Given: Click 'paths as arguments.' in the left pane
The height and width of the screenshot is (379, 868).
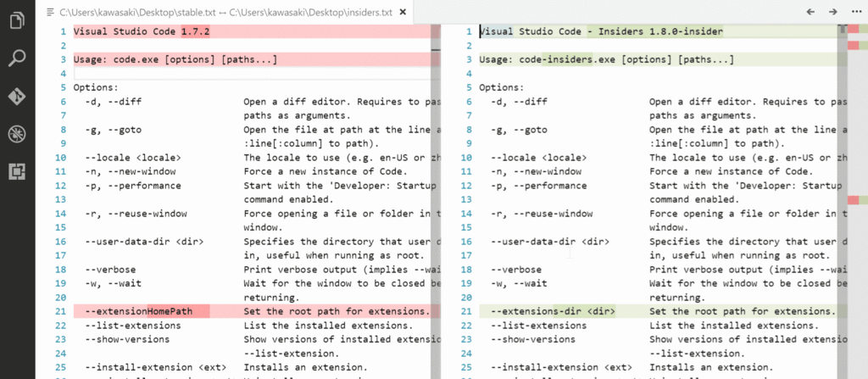Looking at the screenshot, I should pyautogui.click(x=298, y=115).
